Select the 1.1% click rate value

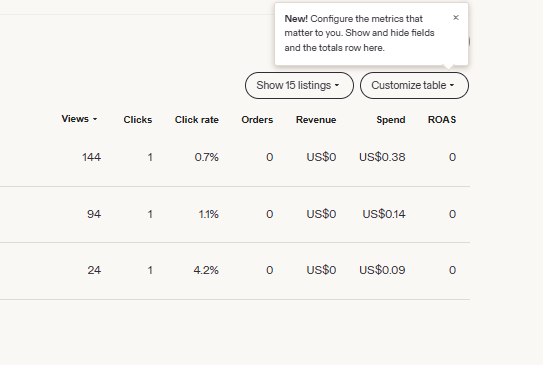pos(208,214)
